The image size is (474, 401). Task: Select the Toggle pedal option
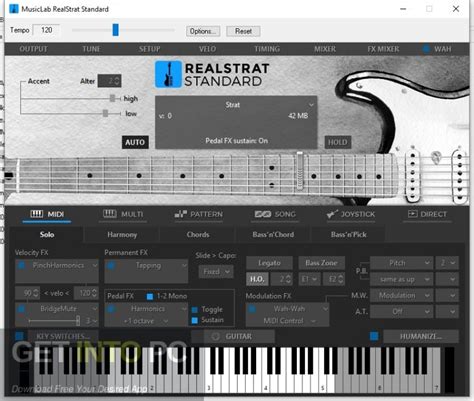195,310
